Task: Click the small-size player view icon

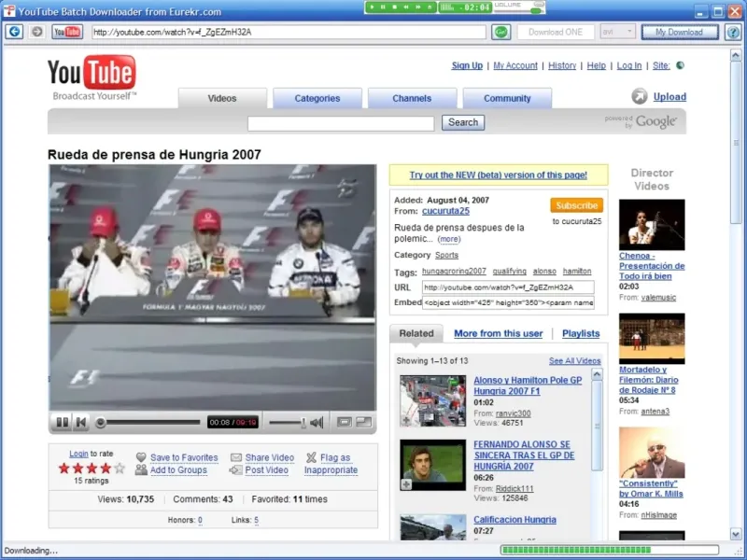Action: [345, 423]
